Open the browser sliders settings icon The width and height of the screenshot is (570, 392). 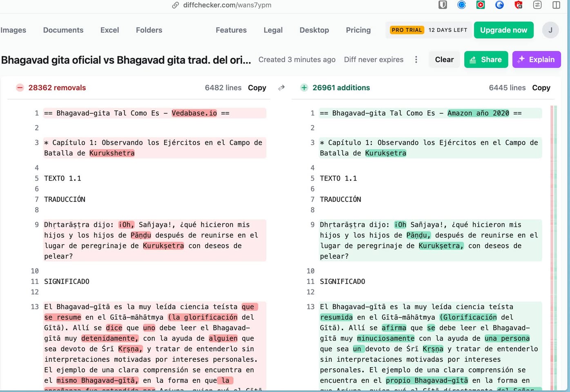click(537, 5)
